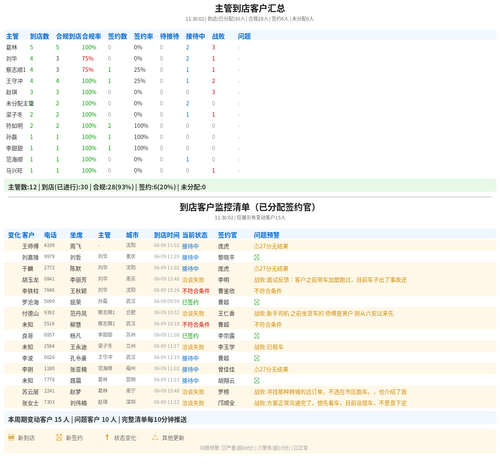
Task: Click 未分配主管 row label
Action: tap(20, 103)
